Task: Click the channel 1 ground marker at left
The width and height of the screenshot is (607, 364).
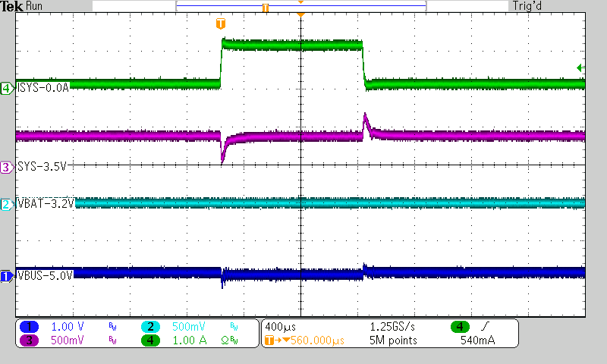Action: pyautogui.click(x=7, y=276)
